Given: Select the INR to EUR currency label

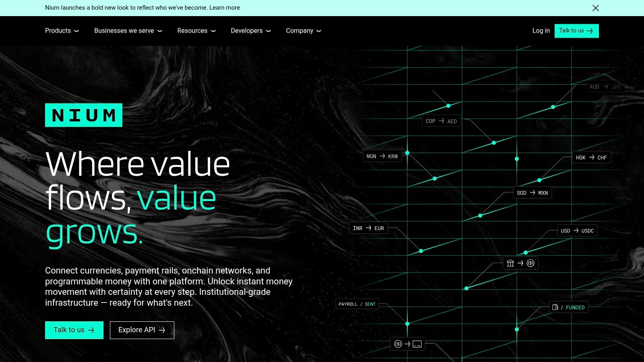Looking at the screenshot, I should point(368,228).
